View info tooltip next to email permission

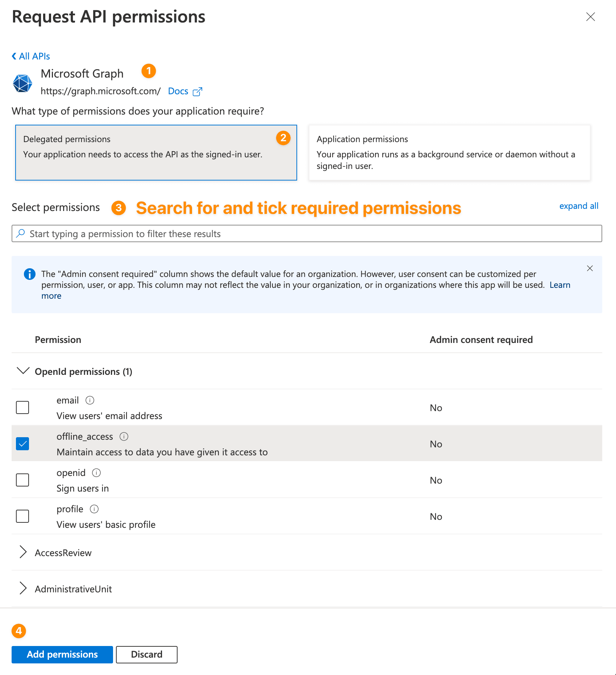point(90,400)
